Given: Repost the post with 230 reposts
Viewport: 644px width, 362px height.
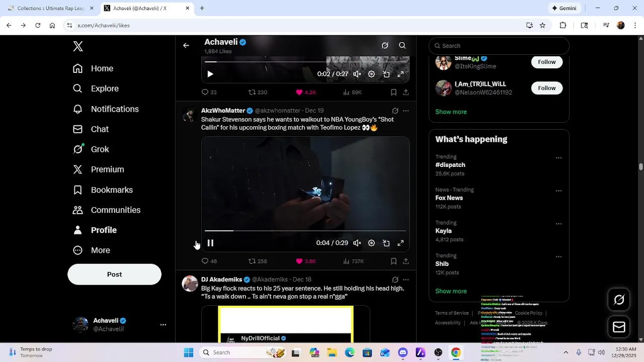Looking at the screenshot, I should pos(258,93).
